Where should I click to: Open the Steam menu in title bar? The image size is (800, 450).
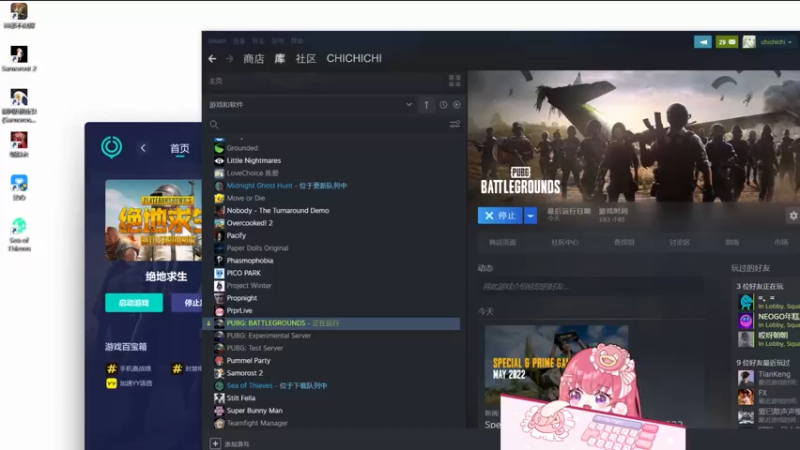[217, 41]
